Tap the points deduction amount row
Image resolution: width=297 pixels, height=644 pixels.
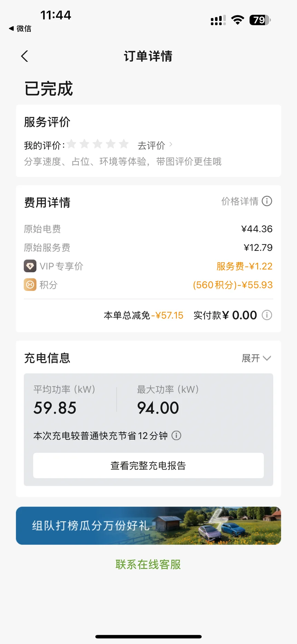click(148, 285)
